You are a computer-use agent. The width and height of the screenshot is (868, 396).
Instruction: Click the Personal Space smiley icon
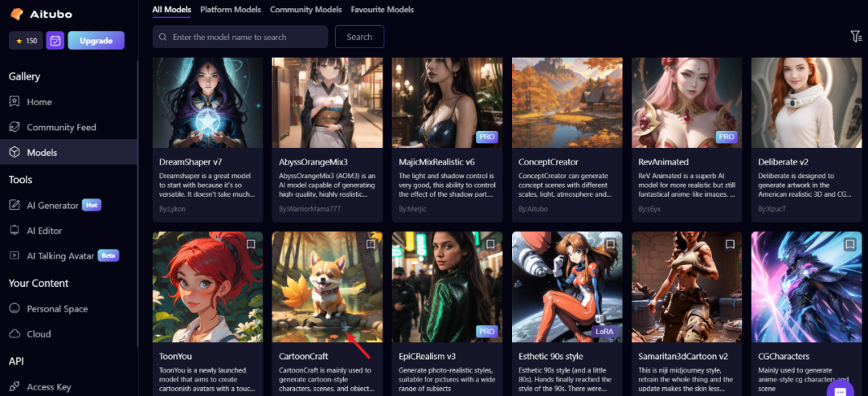pos(15,308)
